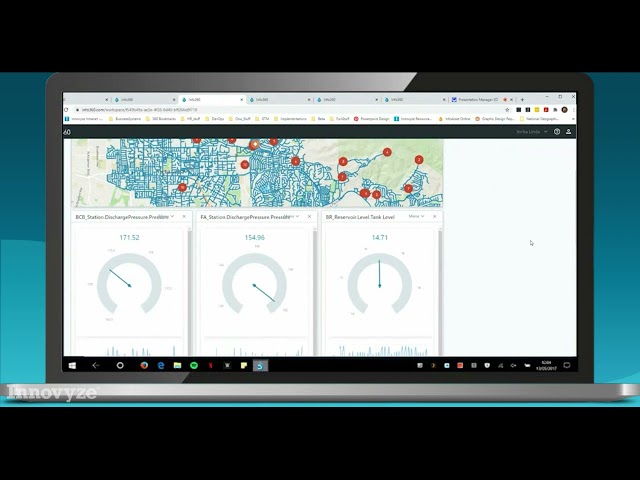
Task: Expand the user name dropdown in header
Action: pyautogui.click(x=531, y=131)
